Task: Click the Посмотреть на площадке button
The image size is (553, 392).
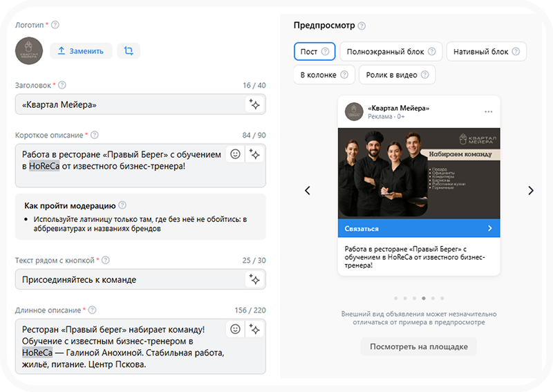Action: pyautogui.click(x=419, y=346)
